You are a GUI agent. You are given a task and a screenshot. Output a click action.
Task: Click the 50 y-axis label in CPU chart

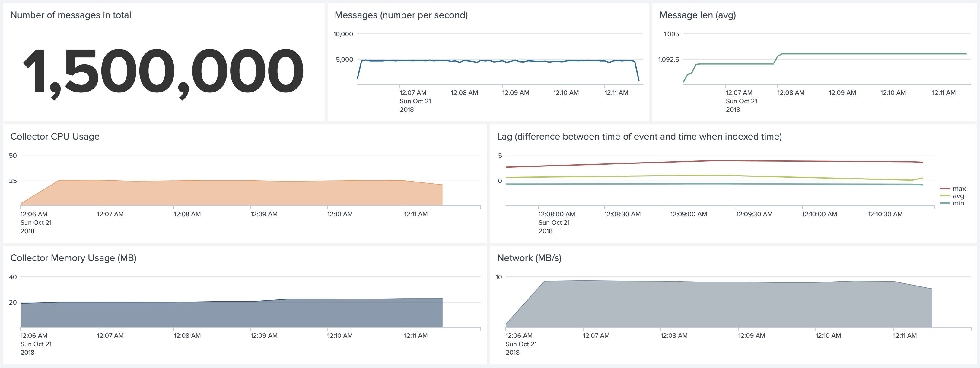[13, 155]
